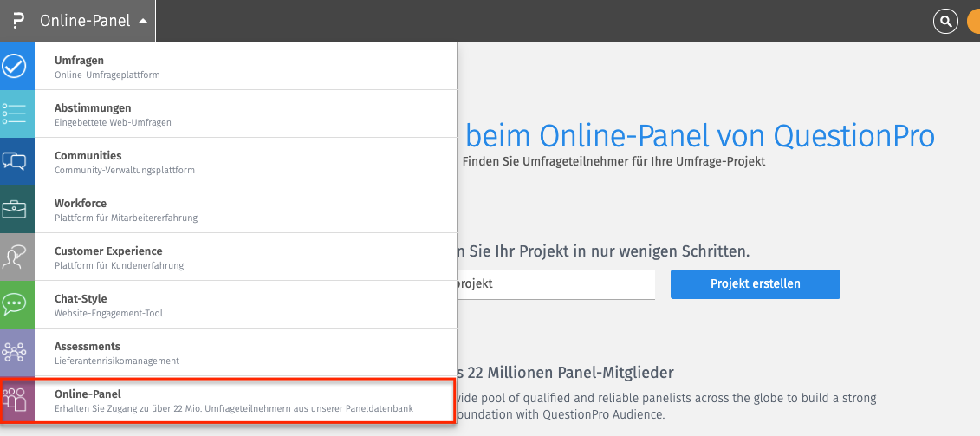980x436 pixels.
Task: Click the Online-Panel von QuestionPro heading
Action: (699, 136)
